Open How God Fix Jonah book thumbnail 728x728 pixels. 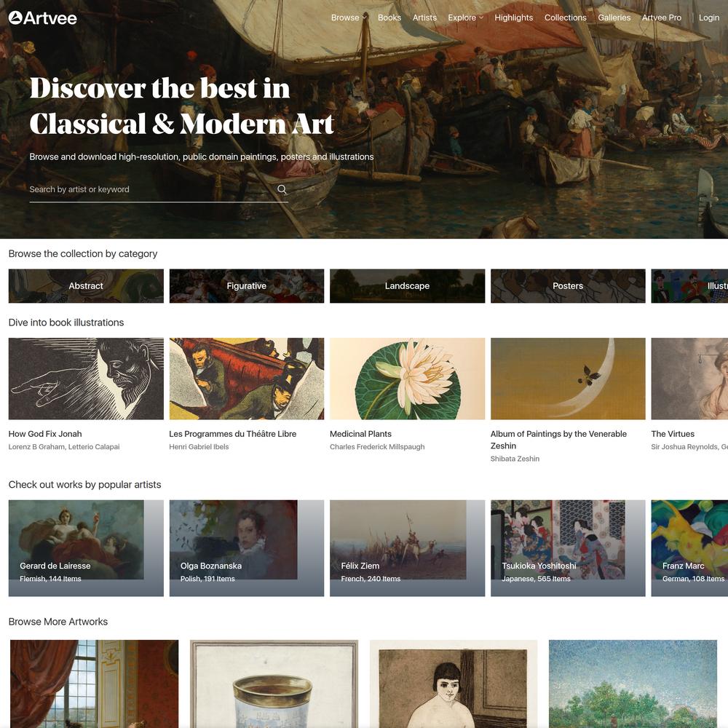pyautogui.click(x=86, y=379)
